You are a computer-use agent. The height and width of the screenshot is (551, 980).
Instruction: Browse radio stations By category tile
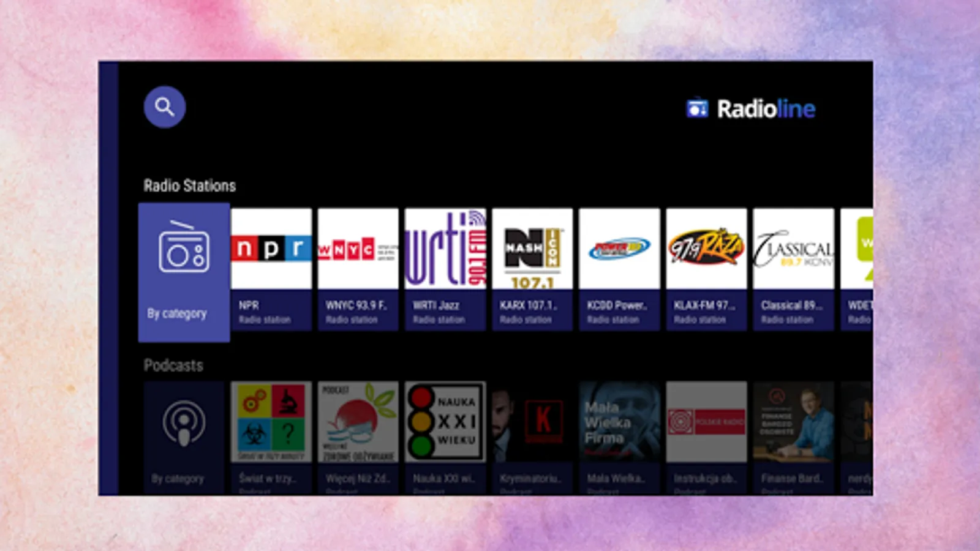point(184,272)
